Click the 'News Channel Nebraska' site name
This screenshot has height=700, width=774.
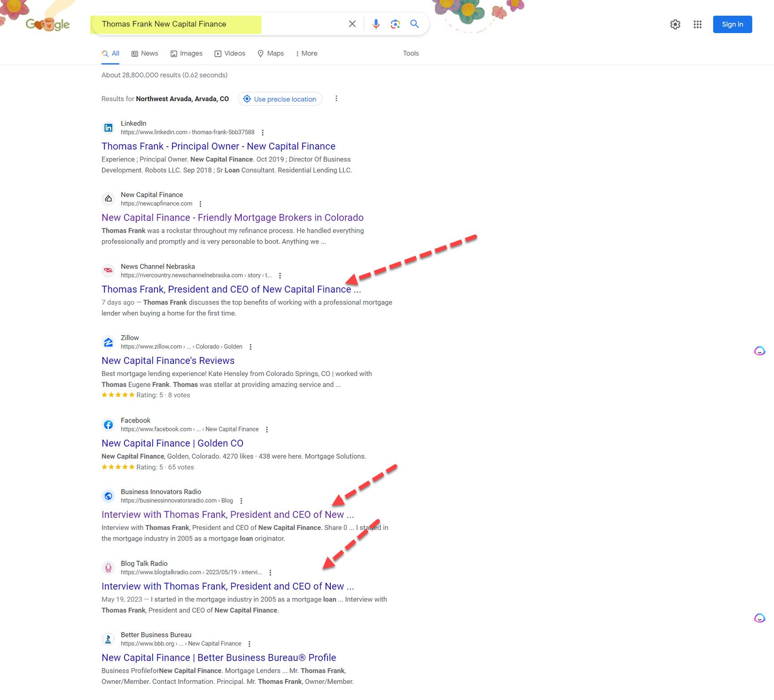(158, 266)
